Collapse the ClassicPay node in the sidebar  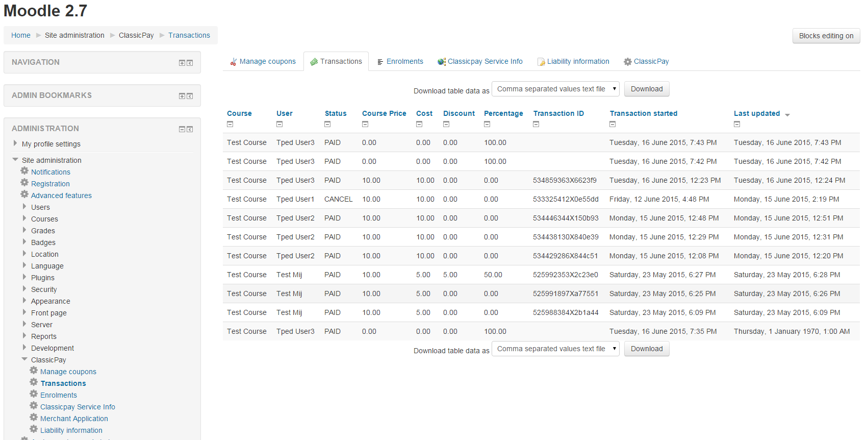[24, 359]
